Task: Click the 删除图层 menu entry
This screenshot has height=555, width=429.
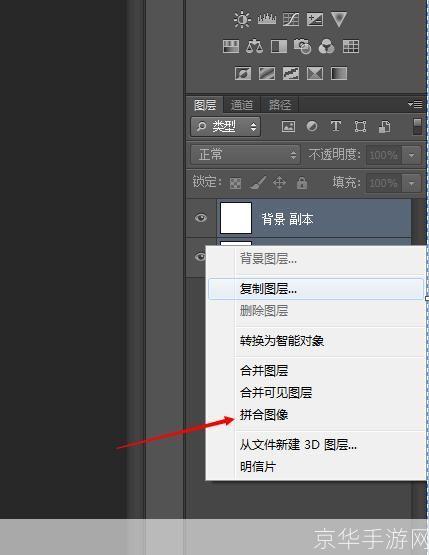Action: pos(316,311)
